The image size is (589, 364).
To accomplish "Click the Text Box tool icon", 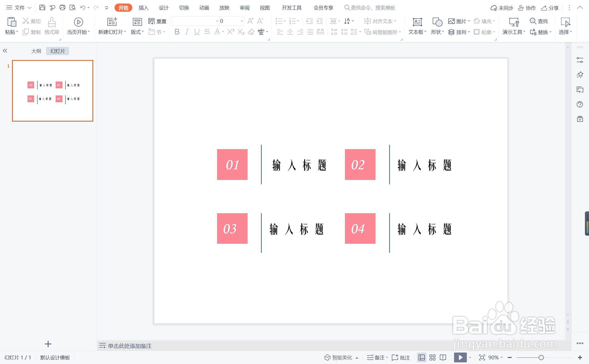I will pyautogui.click(x=417, y=22).
